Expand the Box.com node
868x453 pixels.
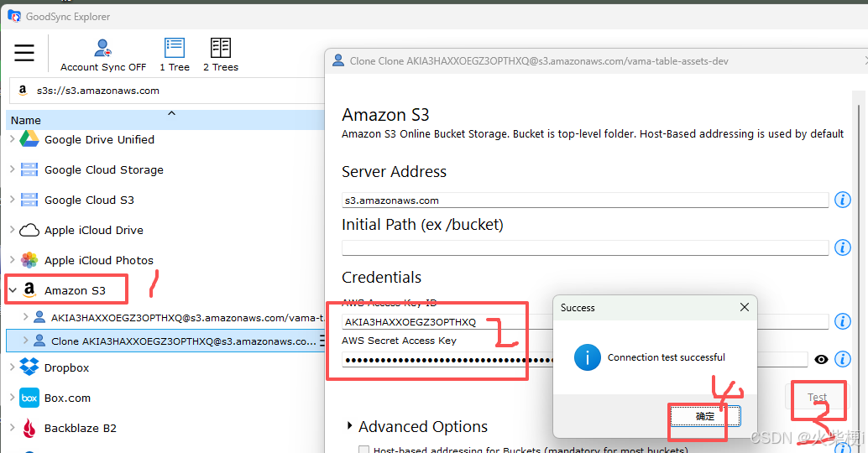click(13, 397)
